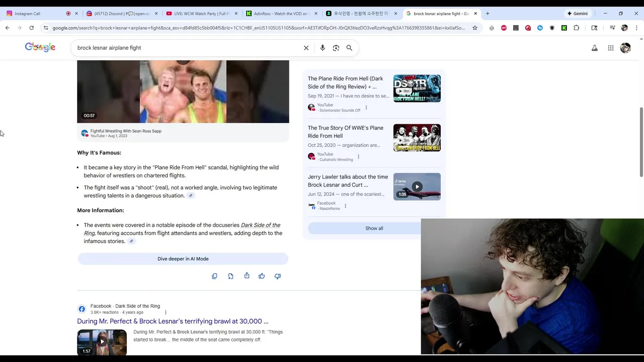Open source link after 'dangerous situation.'
The width and height of the screenshot is (644, 362).
[x=191, y=196]
